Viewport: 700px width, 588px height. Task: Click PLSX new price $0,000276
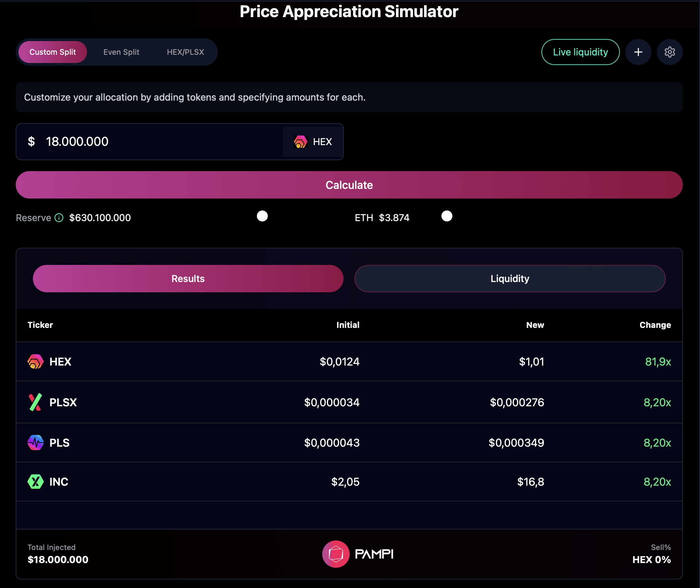point(517,402)
